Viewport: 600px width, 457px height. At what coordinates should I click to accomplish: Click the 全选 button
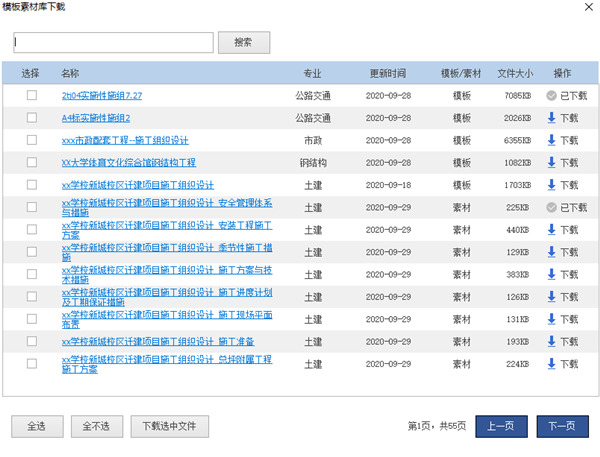click(x=36, y=426)
